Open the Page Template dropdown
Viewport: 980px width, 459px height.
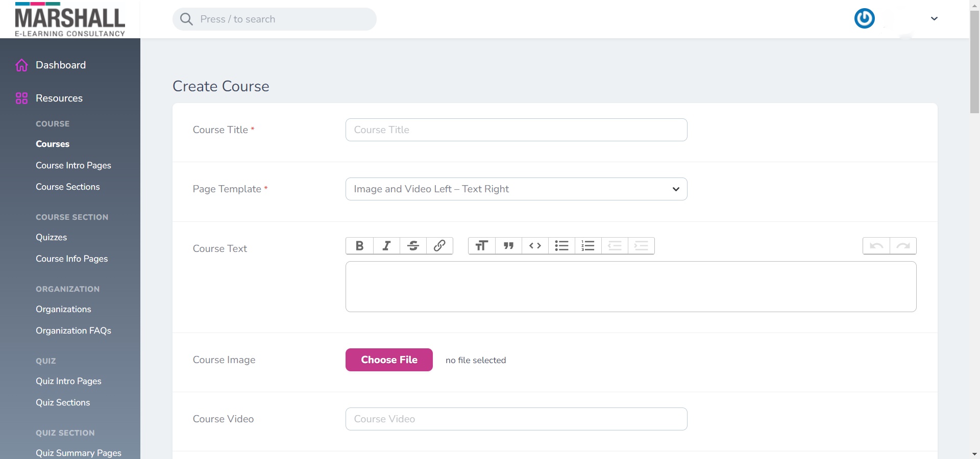(516, 189)
